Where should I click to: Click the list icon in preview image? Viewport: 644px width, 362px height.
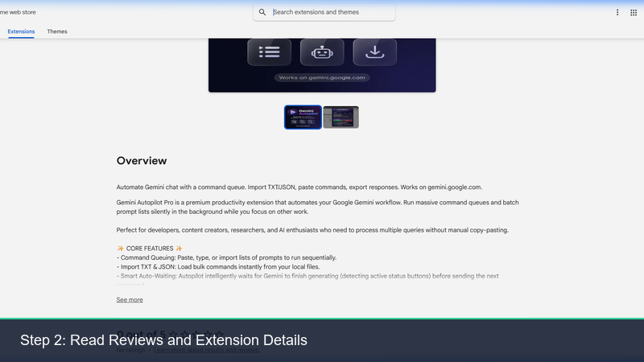click(270, 52)
